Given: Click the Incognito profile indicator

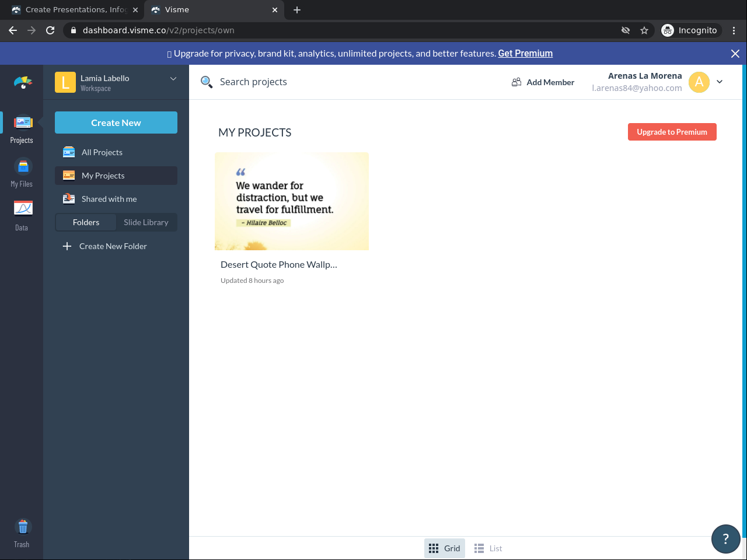Looking at the screenshot, I should point(690,30).
